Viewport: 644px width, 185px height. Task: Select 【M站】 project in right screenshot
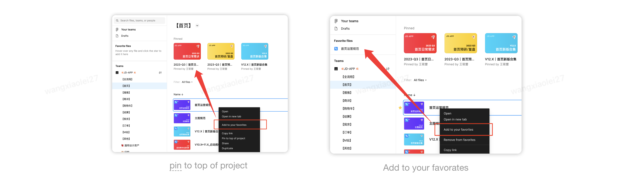347,140
